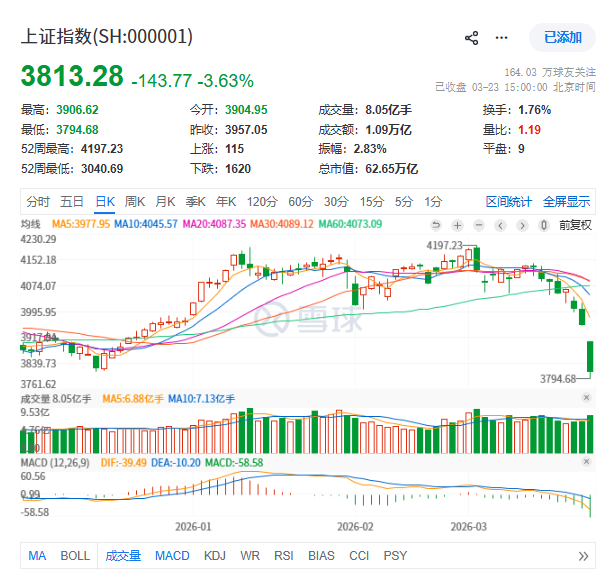Click the index title 上证指数(SH:000001)

point(106,37)
